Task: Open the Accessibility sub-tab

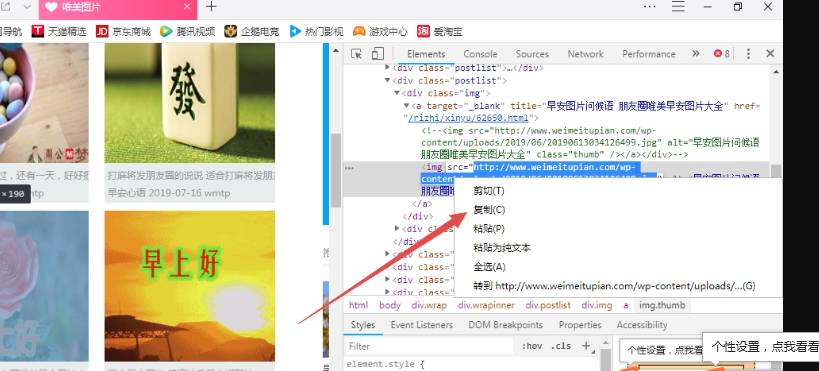Action: coord(642,324)
